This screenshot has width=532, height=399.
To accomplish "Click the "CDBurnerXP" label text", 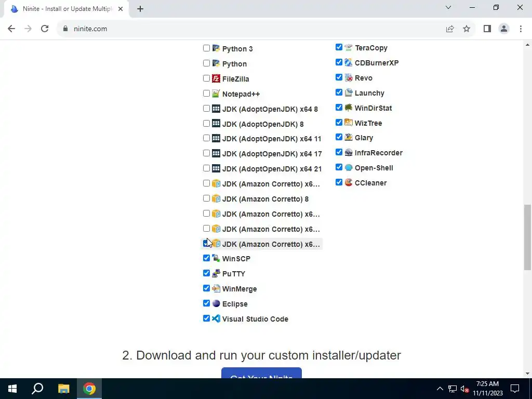I will [x=377, y=63].
